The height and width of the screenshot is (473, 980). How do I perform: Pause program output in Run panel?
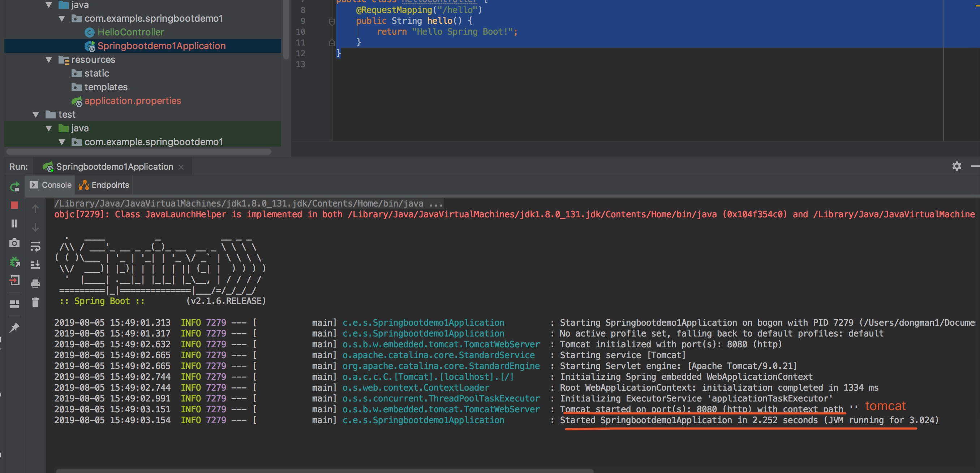point(14,224)
